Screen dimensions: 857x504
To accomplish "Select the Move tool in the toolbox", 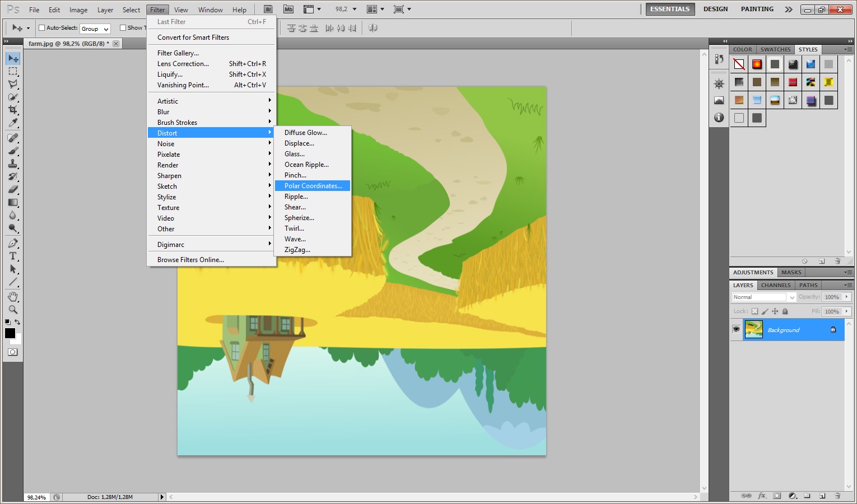I will click(x=13, y=58).
